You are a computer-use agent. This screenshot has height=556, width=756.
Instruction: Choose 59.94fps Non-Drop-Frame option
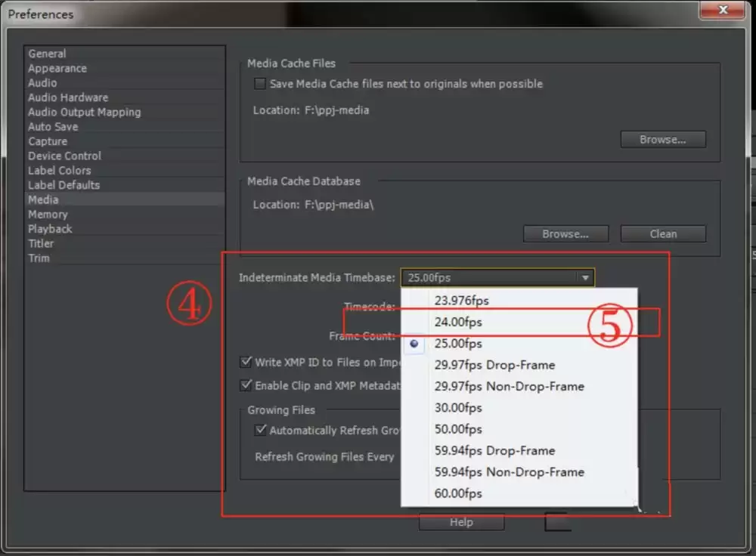[519, 472]
